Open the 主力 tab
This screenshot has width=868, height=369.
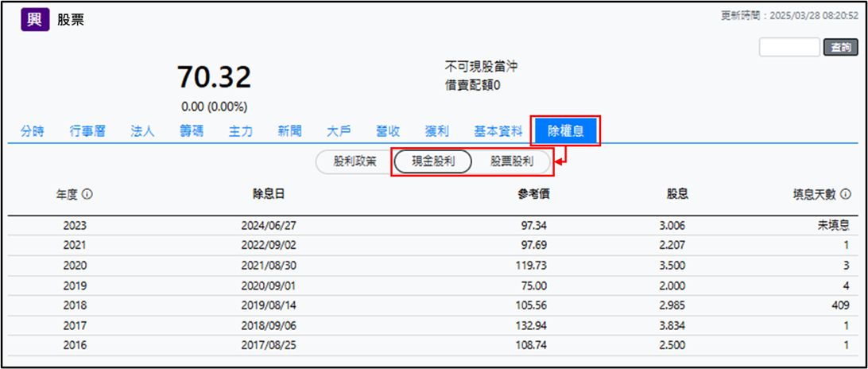point(241,131)
